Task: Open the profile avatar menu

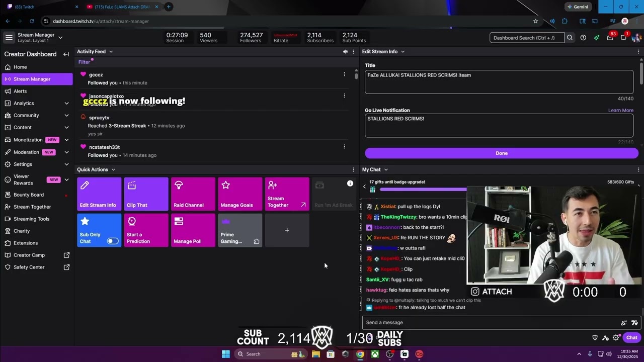Action: [x=636, y=38]
